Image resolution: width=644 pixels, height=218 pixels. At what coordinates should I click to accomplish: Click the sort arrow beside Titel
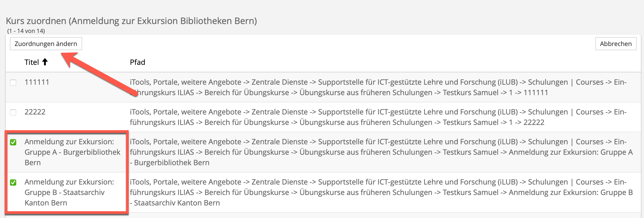click(45, 62)
